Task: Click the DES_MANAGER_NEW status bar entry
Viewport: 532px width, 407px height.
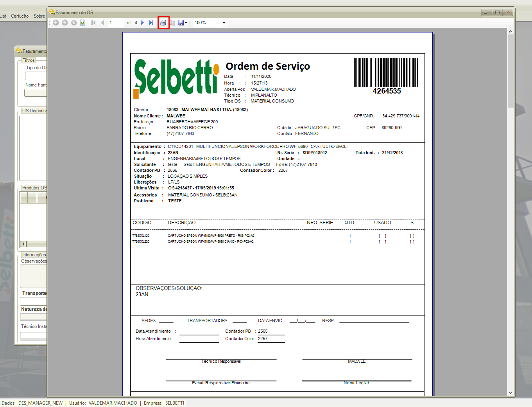Action: (x=40, y=403)
